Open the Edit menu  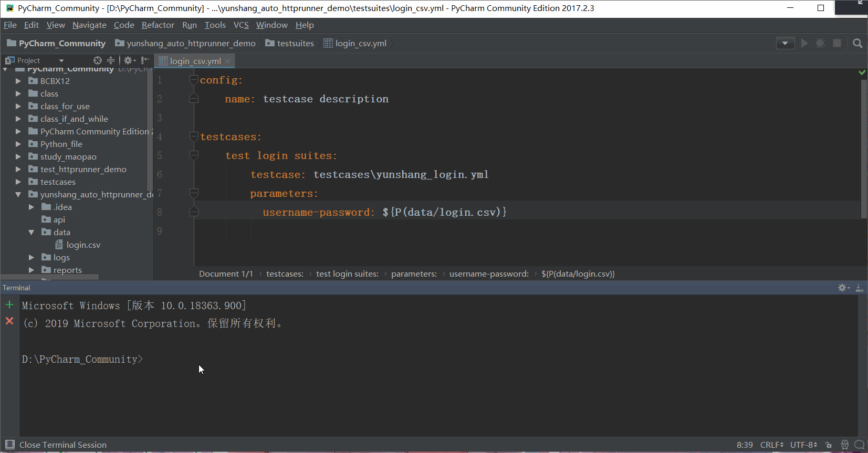[x=32, y=25]
